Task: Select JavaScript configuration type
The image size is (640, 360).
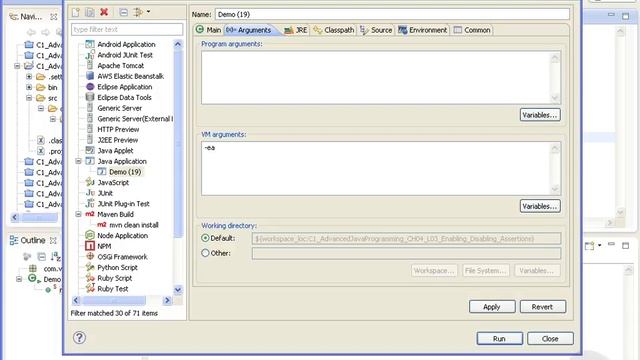Action: (x=113, y=182)
